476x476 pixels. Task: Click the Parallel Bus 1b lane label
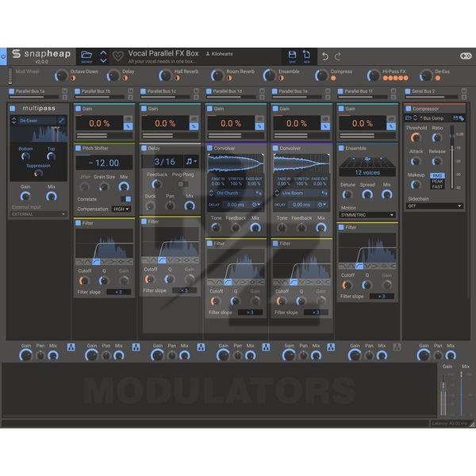pyautogui.click(x=96, y=91)
